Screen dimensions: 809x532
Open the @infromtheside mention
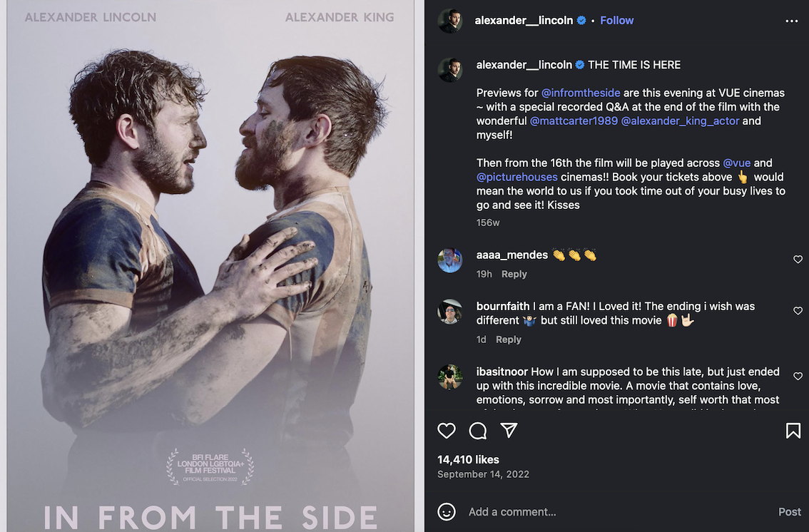pyautogui.click(x=581, y=93)
